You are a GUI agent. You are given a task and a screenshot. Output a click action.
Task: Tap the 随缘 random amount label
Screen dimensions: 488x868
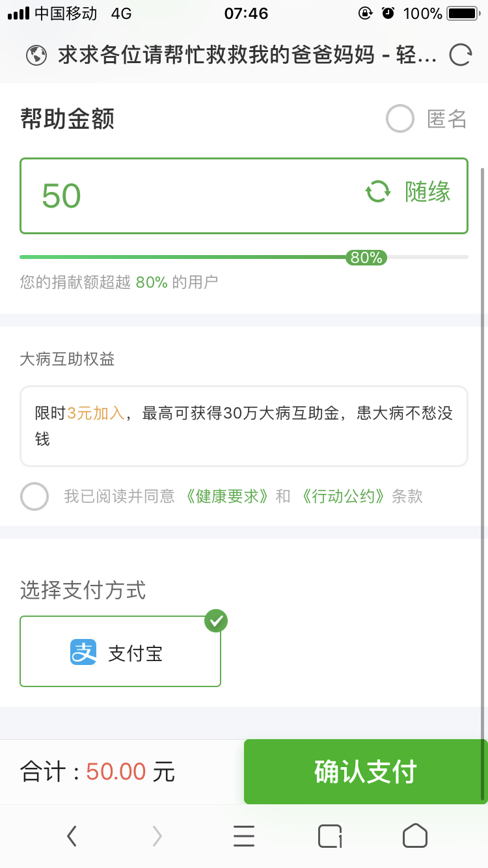427,192
